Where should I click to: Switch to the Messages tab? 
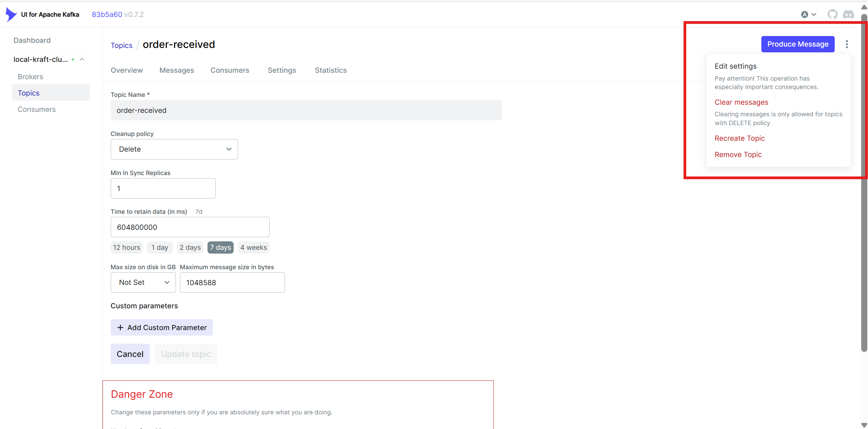(x=177, y=70)
